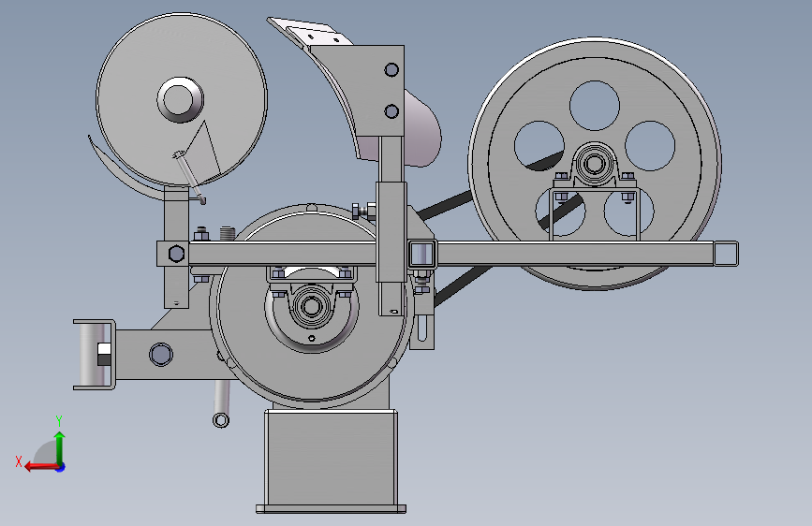
Task: Select the round hole in the left arm
Action: click(160, 355)
